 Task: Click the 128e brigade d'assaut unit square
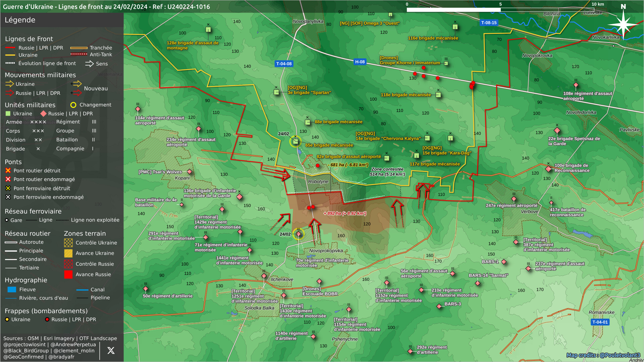pos(208,29)
